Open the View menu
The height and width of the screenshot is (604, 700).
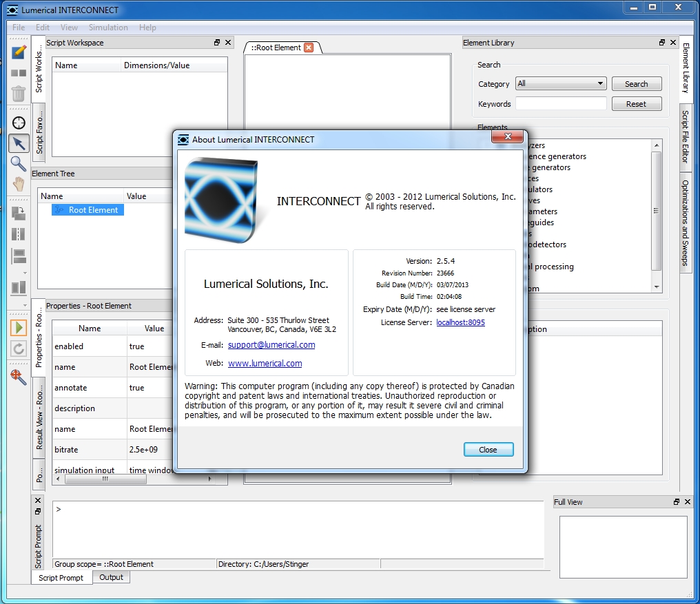click(x=69, y=28)
